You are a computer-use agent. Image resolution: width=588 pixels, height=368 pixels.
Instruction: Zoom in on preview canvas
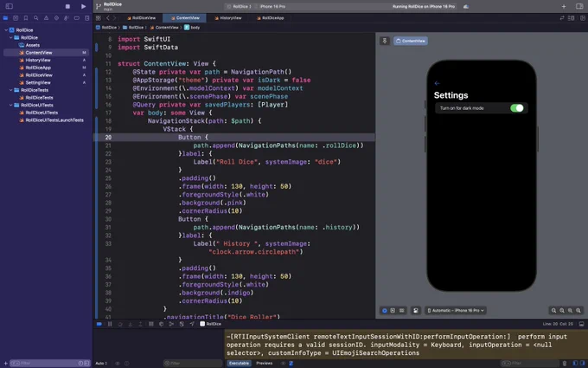coord(578,311)
